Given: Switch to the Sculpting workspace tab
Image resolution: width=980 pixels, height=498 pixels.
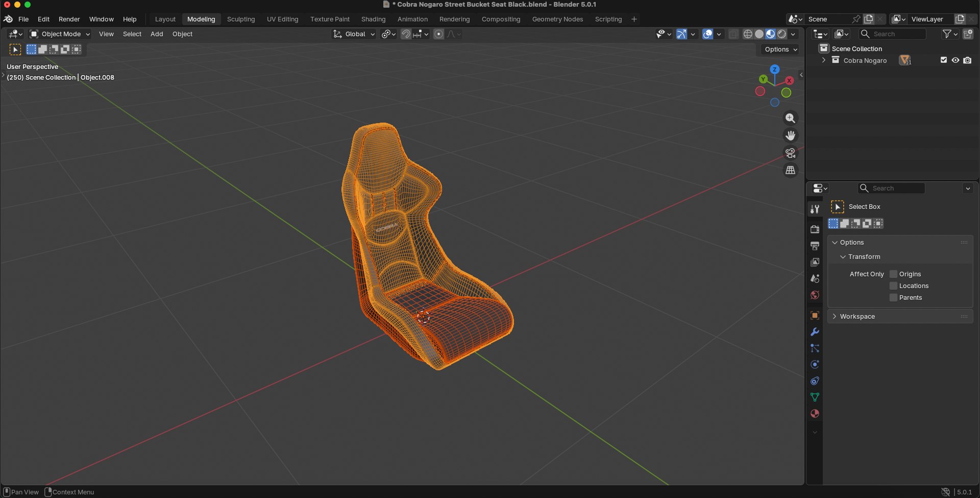Looking at the screenshot, I should click(241, 19).
